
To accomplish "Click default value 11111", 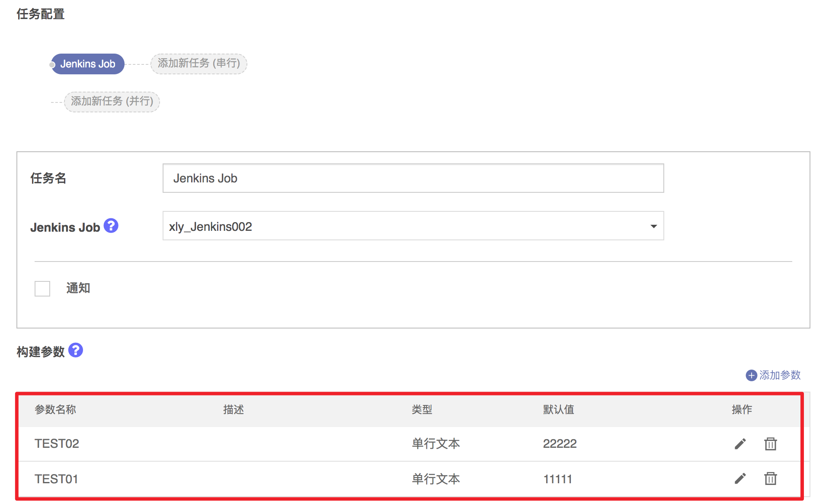I will click(x=558, y=479).
